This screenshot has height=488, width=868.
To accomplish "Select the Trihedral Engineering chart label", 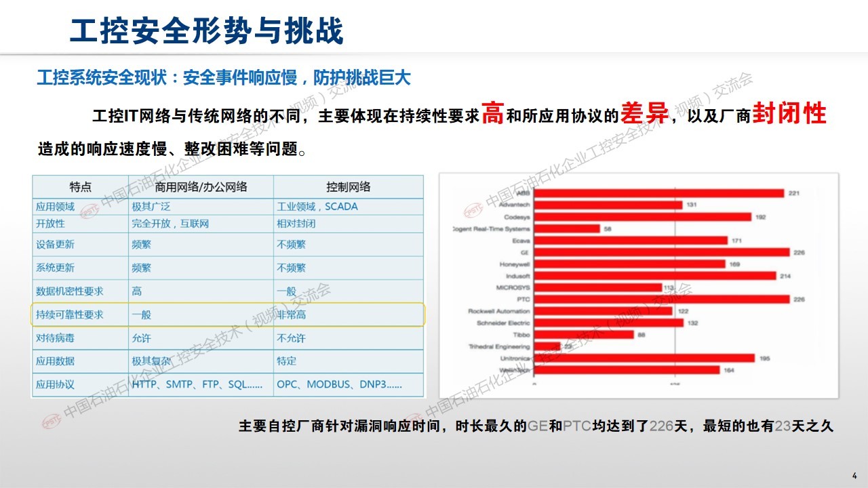I will 500,346.
